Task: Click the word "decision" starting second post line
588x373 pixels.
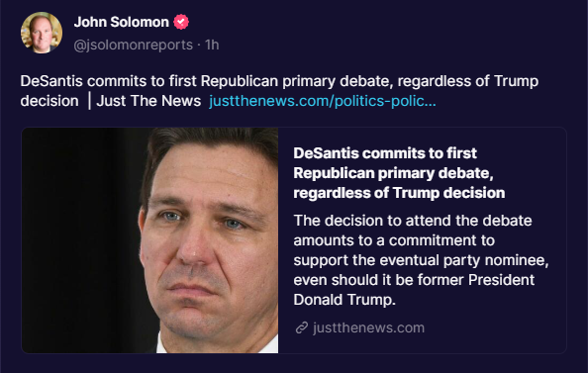Action: [49, 101]
